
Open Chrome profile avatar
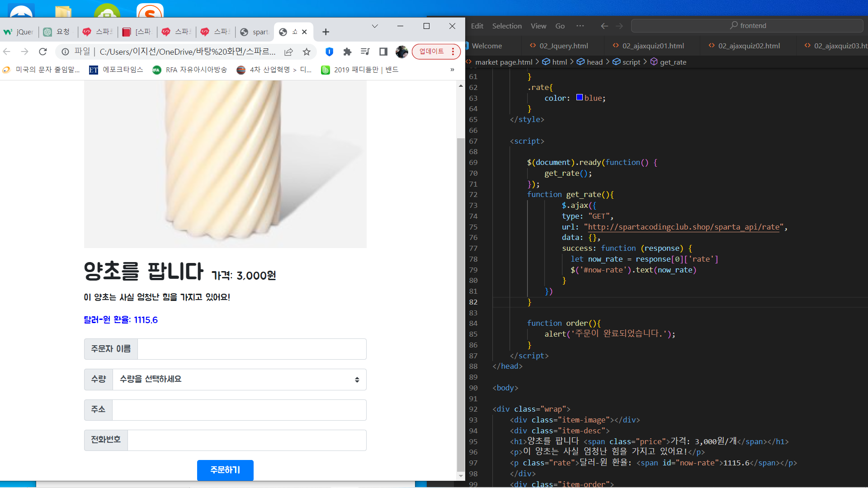coord(401,52)
